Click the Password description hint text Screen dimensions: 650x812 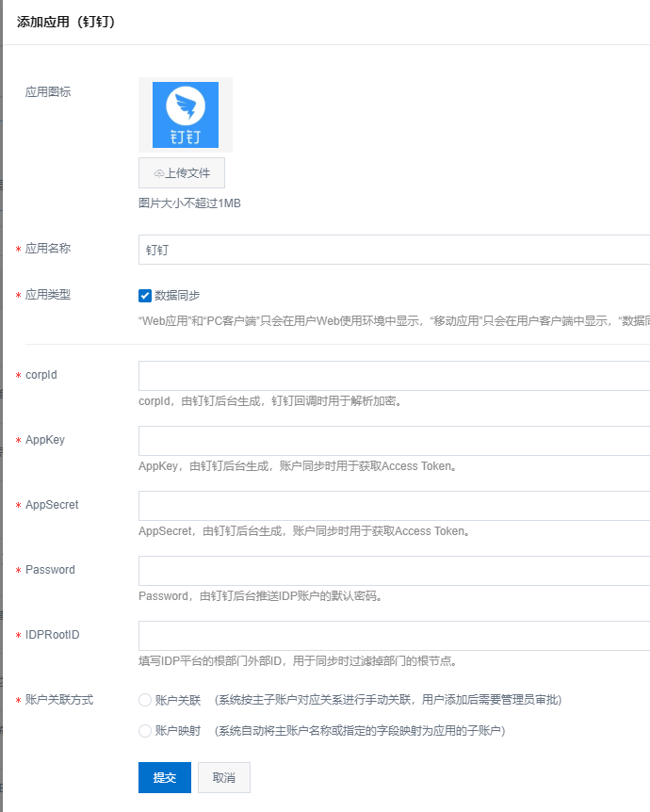[261, 596]
